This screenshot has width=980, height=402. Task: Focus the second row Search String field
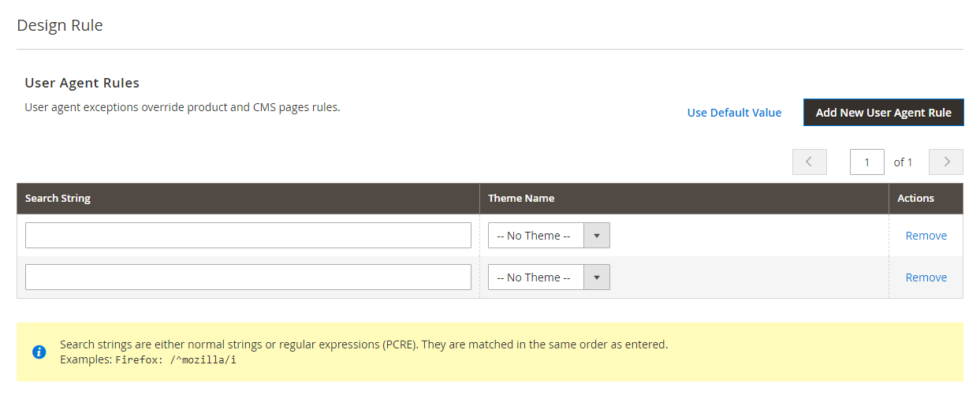coord(248,277)
